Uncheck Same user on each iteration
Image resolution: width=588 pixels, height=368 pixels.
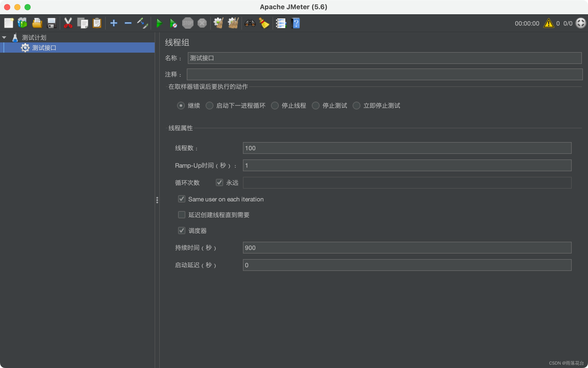point(182,199)
